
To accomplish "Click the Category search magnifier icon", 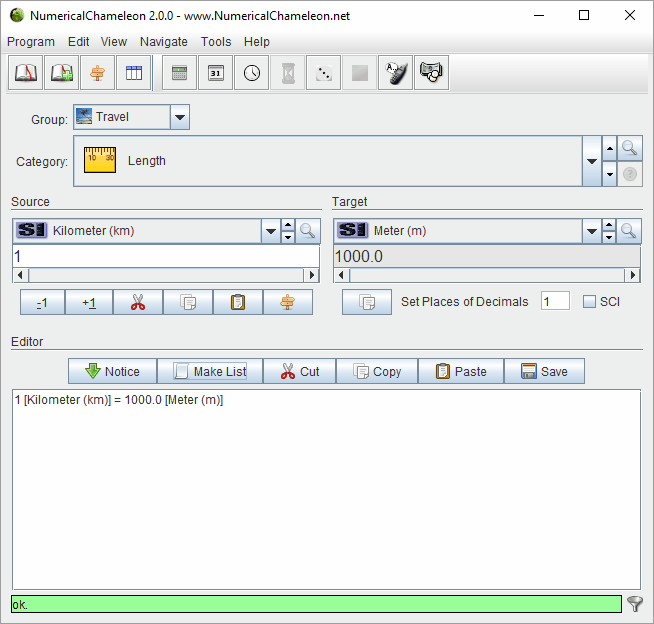I will click(629, 148).
